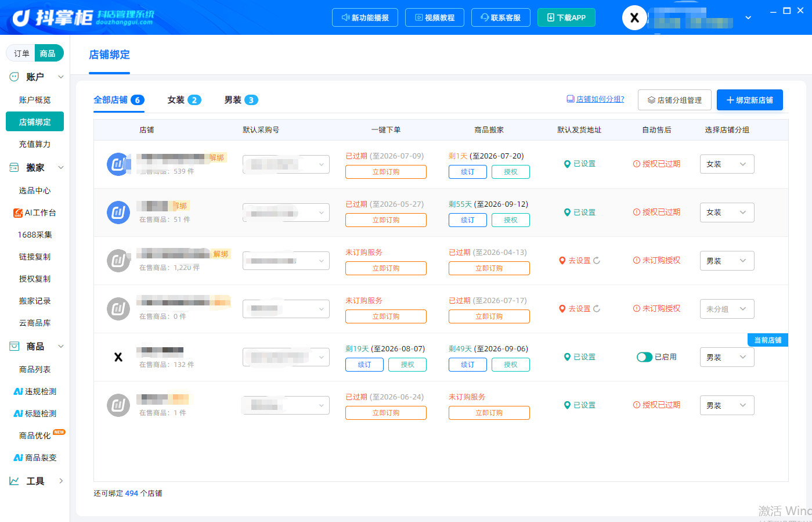Screen dimensions: 812x522
Task: Open 1688采集 in the sidebar
Action: (x=35, y=235)
